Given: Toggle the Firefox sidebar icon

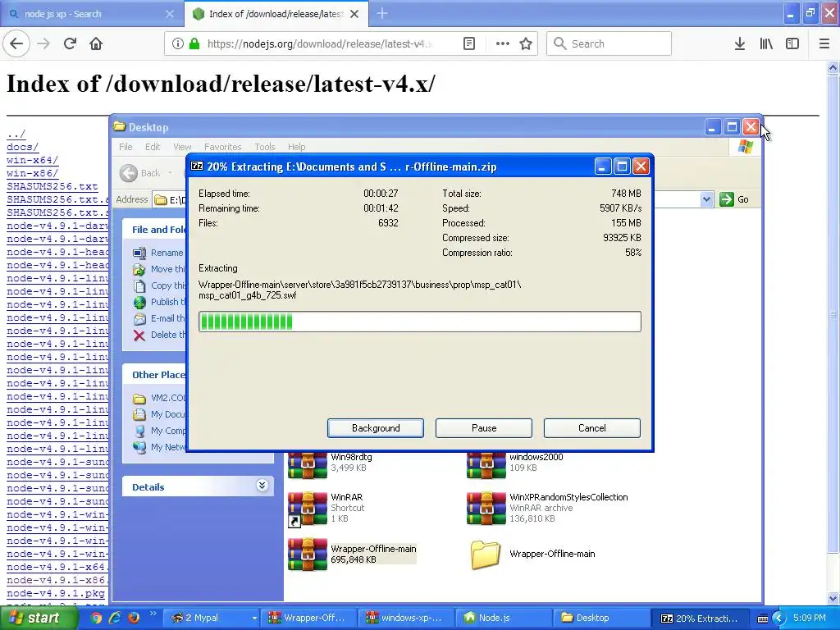Looking at the screenshot, I should [792, 43].
